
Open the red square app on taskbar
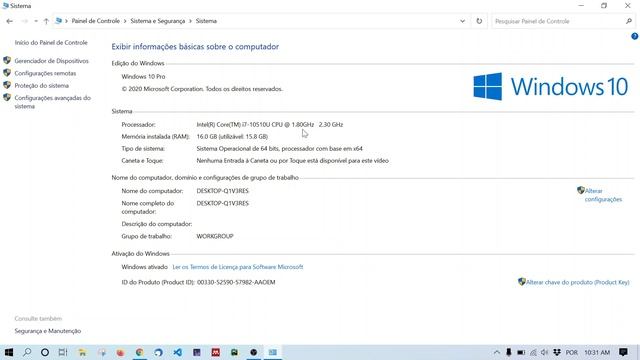click(216, 352)
